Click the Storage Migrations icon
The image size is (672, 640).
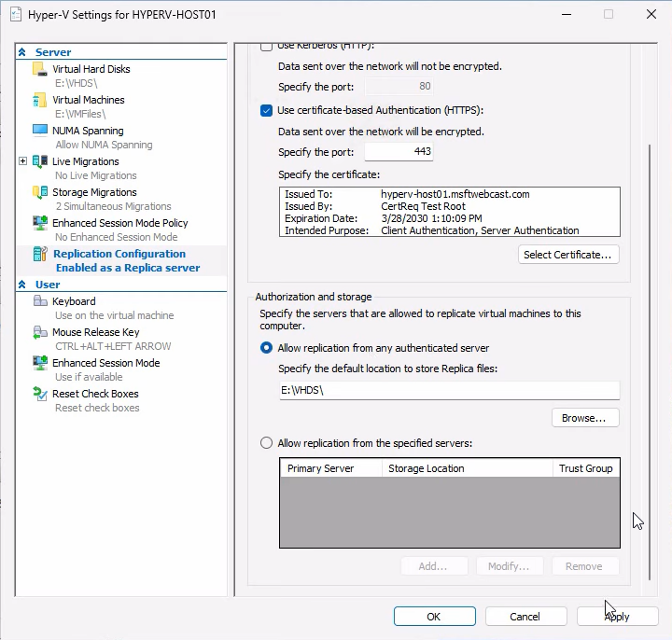pos(40,192)
